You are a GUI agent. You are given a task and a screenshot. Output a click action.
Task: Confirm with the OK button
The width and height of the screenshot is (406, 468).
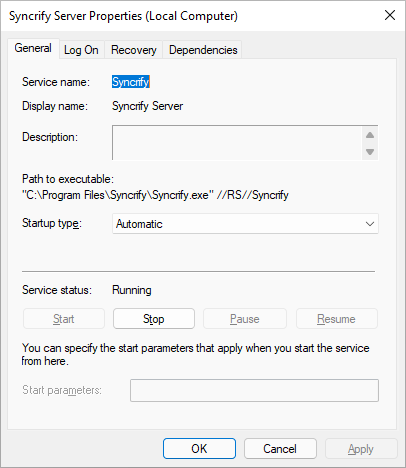tap(199, 449)
